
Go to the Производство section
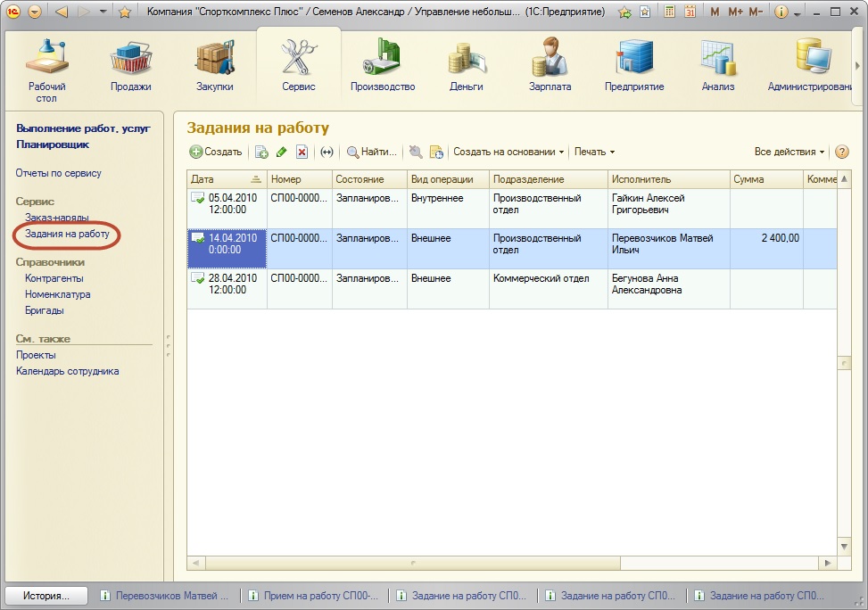[383, 66]
